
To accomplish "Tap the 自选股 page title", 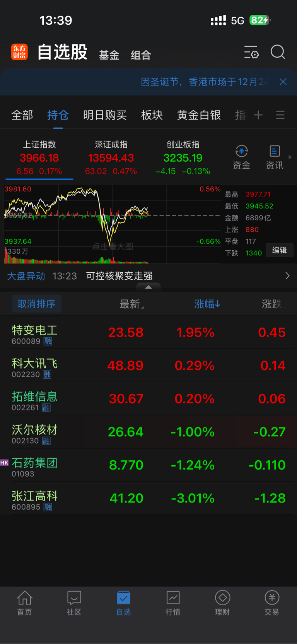I will [x=62, y=52].
